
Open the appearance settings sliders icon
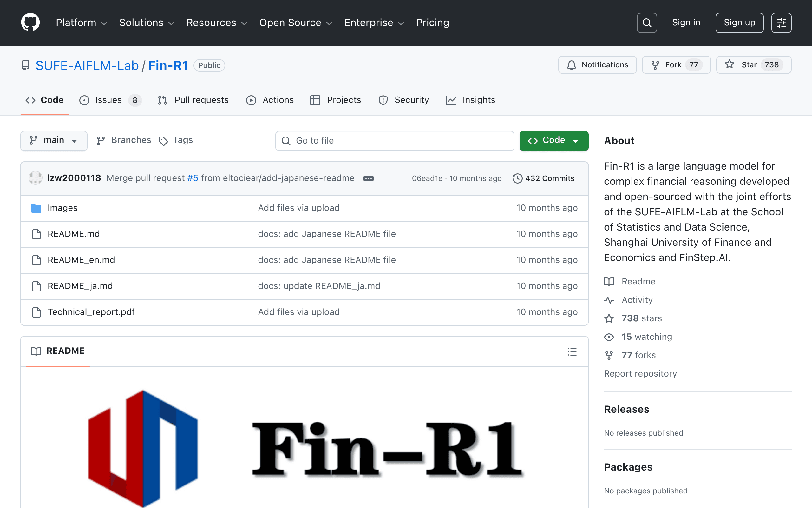[x=781, y=23]
